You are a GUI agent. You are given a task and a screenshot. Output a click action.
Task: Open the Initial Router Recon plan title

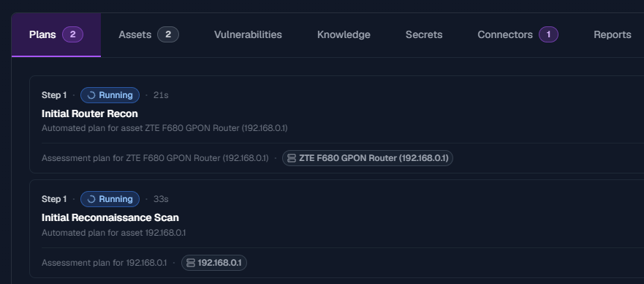pos(89,113)
